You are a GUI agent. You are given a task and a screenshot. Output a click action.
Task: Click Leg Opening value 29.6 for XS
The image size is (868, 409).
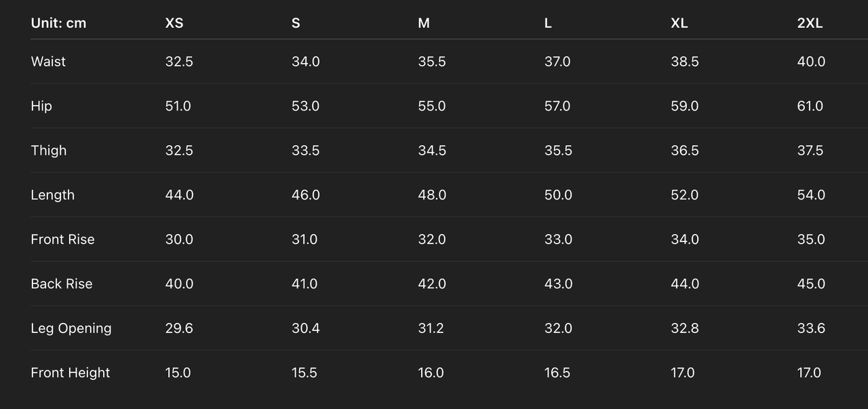[x=179, y=328]
